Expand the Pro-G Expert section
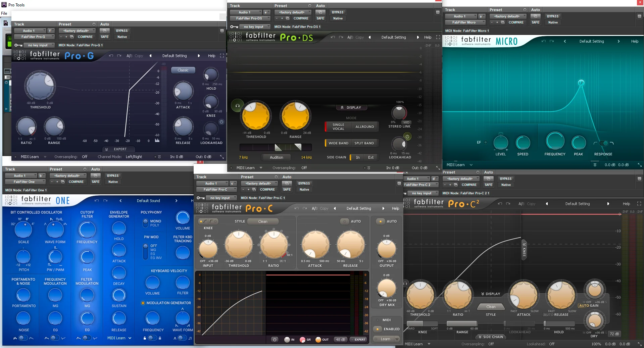Screen dimensions: 644x348 118,149
